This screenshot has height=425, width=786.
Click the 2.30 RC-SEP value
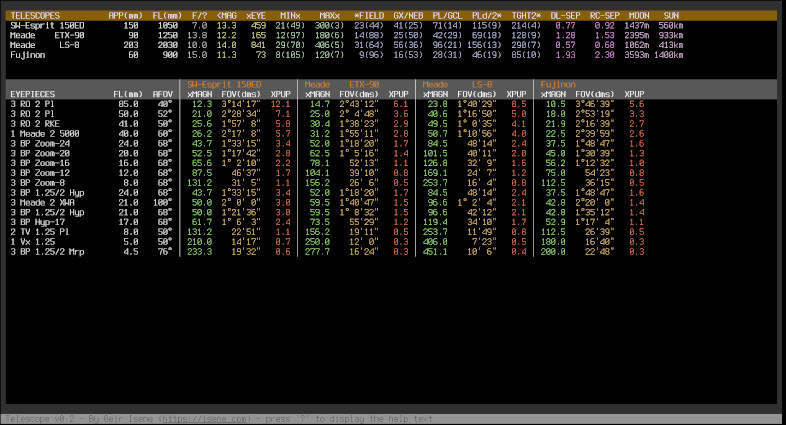(x=605, y=55)
